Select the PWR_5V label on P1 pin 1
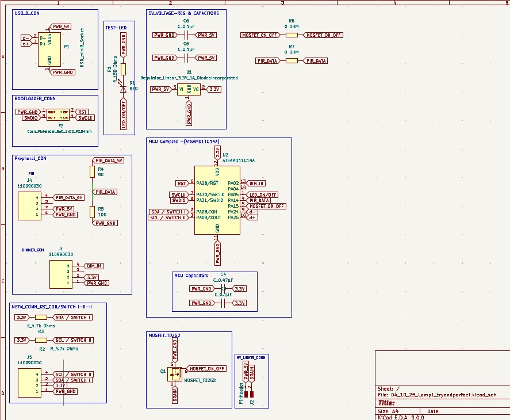 (x=60, y=26)
